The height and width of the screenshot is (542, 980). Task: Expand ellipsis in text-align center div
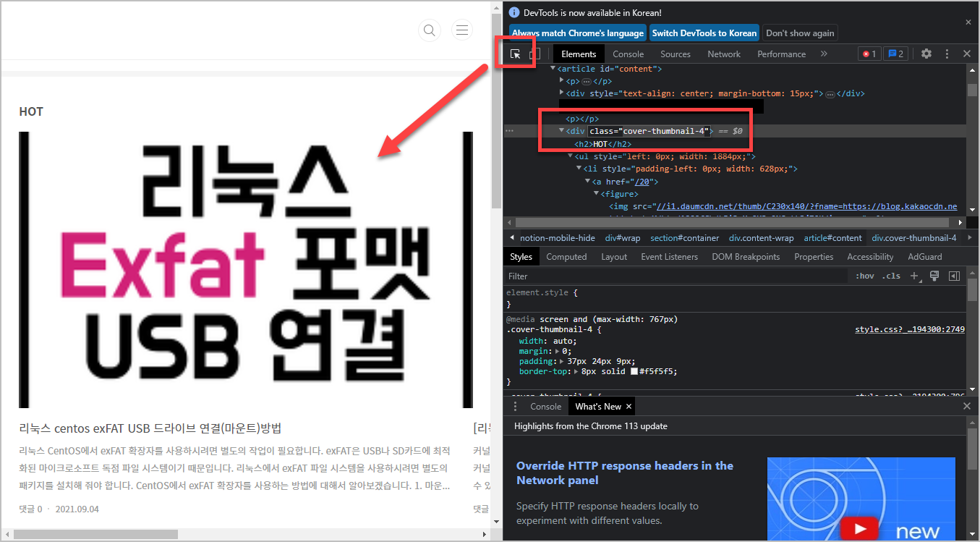point(830,94)
